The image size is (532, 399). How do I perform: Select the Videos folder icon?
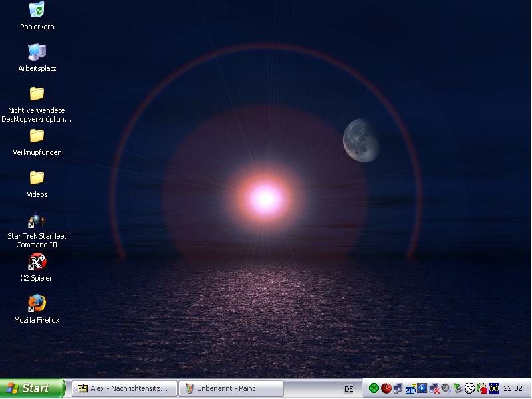[x=37, y=178]
